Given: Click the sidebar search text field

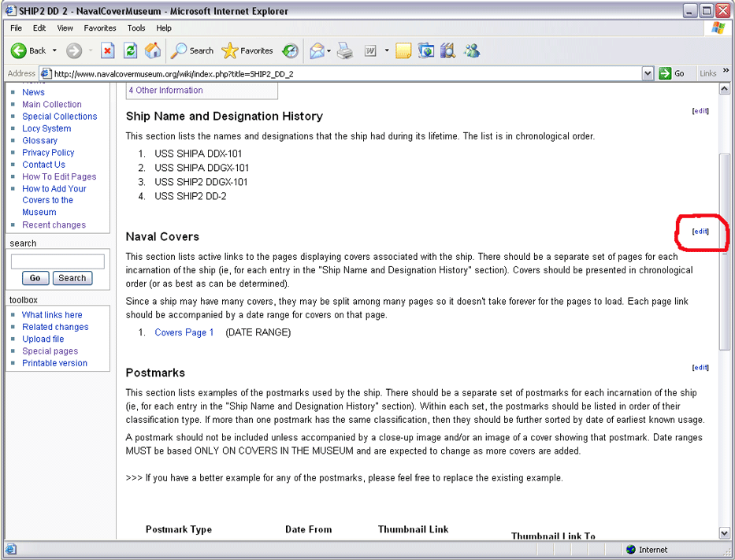Looking at the screenshot, I should click(x=58, y=261).
